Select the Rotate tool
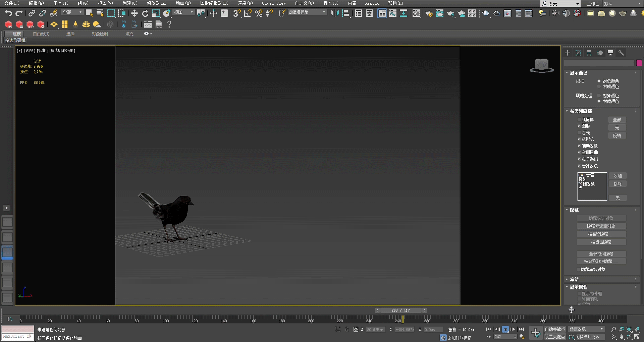The width and height of the screenshot is (644, 342). [x=145, y=13]
